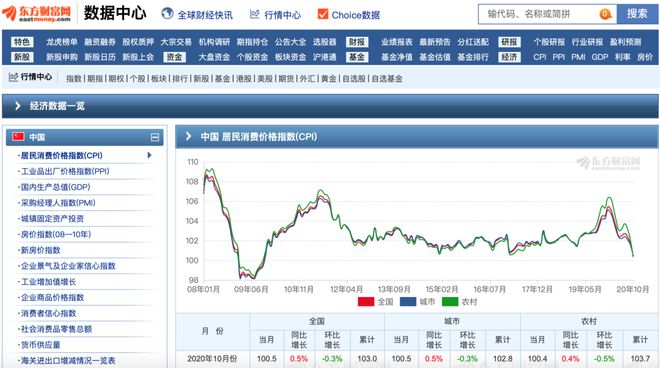This screenshot has height=368, width=660.
Task: Open 龙虎榜单 link
Action: 62,42
